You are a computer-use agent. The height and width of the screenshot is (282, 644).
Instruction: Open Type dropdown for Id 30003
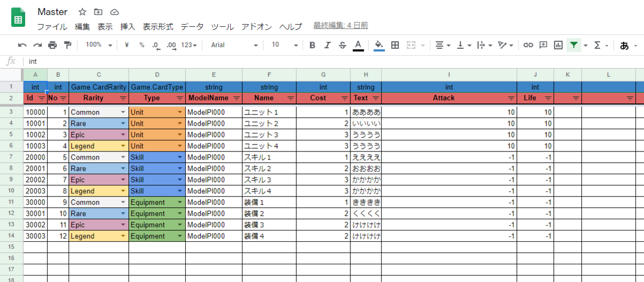click(180, 236)
